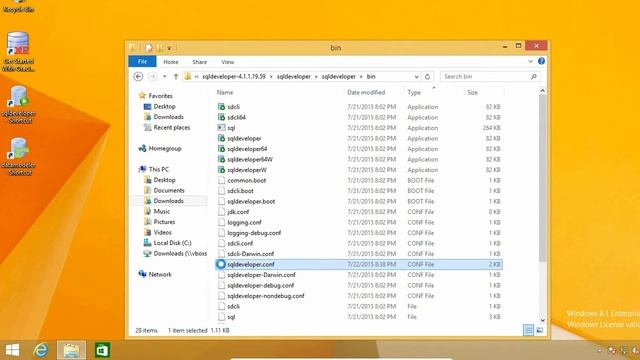
Task: Select the sqldeveloper.boot file name
Action: 251,202
